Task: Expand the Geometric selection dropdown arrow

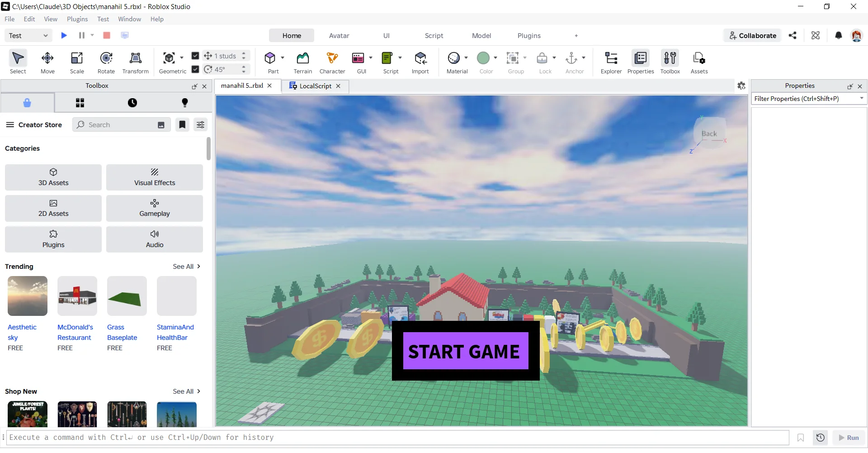Action: (182, 57)
